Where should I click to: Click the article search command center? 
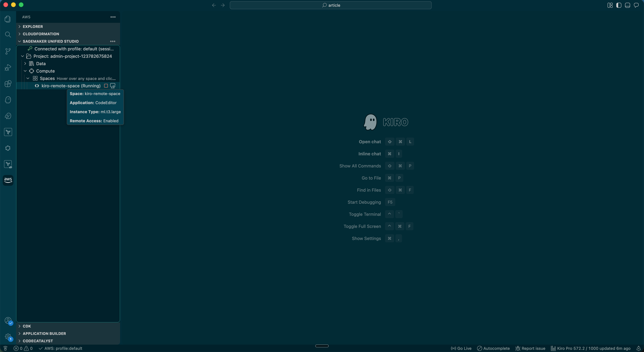coord(331,5)
